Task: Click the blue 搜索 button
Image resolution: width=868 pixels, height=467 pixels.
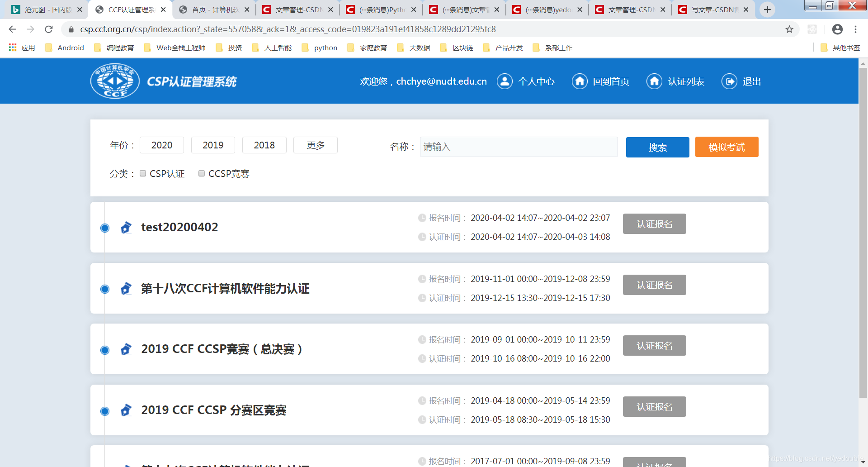Action: pos(657,147)
